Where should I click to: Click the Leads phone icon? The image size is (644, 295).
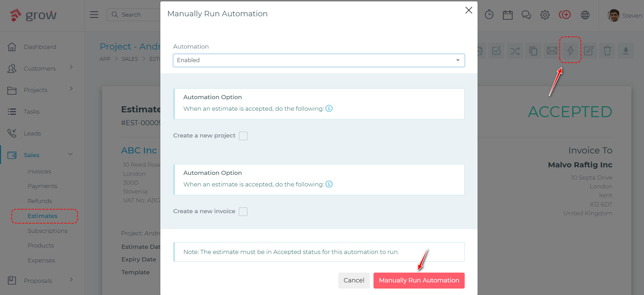(12, 133)
